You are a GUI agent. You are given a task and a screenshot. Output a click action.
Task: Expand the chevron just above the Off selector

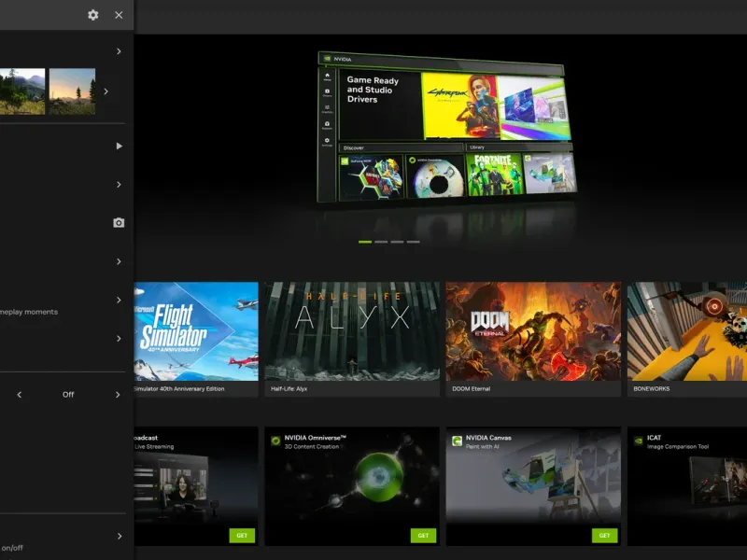(119, 339)
